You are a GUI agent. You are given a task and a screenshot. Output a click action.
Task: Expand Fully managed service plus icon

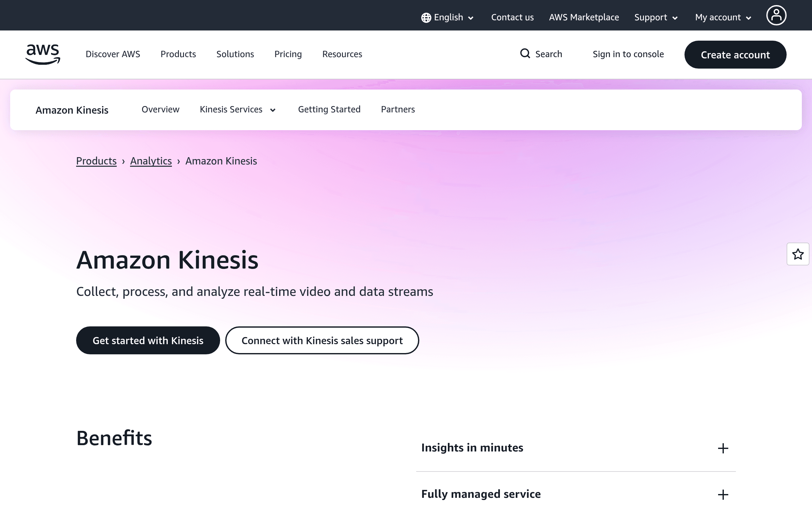pos(723,495)
